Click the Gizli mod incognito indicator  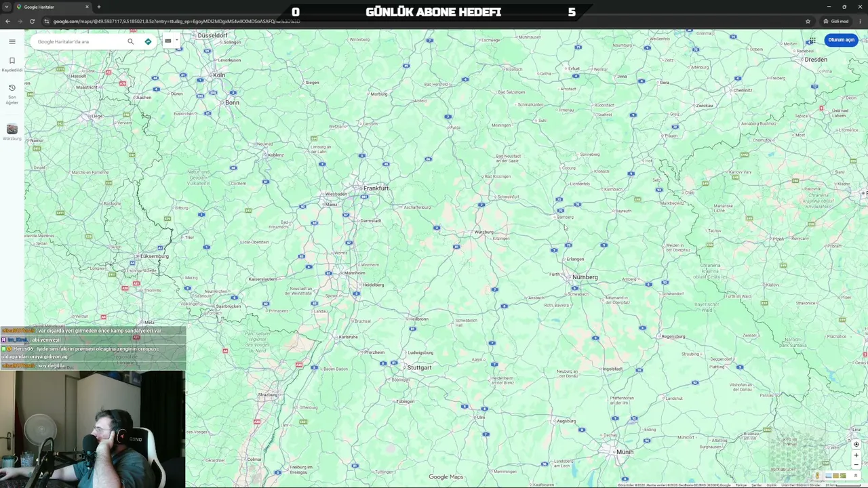pyautogui.click(x=836, y=21)
